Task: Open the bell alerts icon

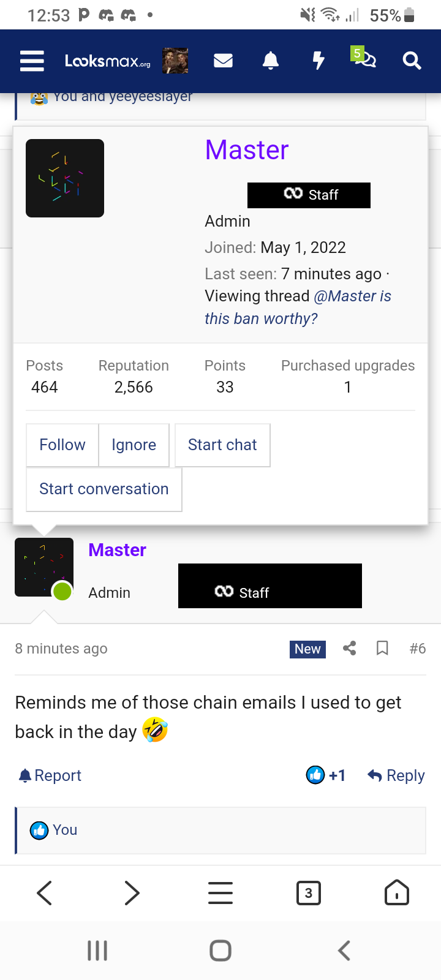Action: click(x=271, y=61)
